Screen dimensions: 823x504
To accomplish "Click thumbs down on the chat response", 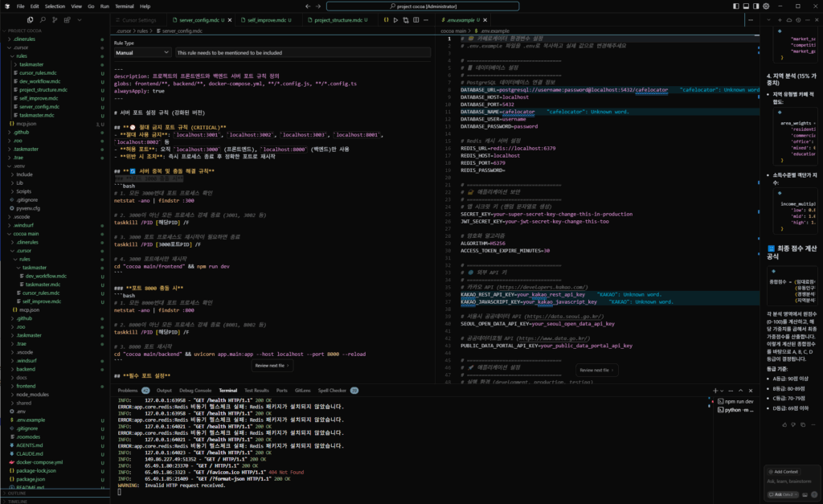I will point(793,424).
